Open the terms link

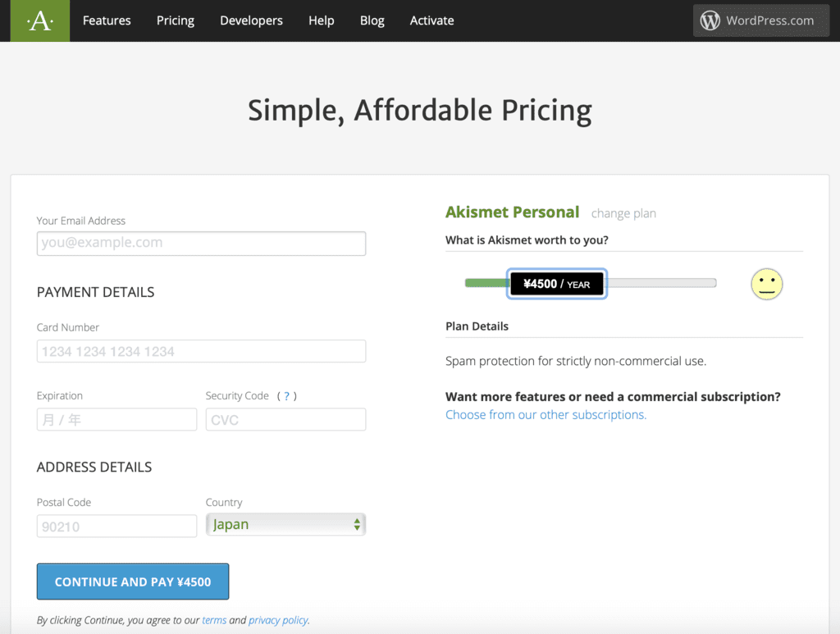(214, 620)
